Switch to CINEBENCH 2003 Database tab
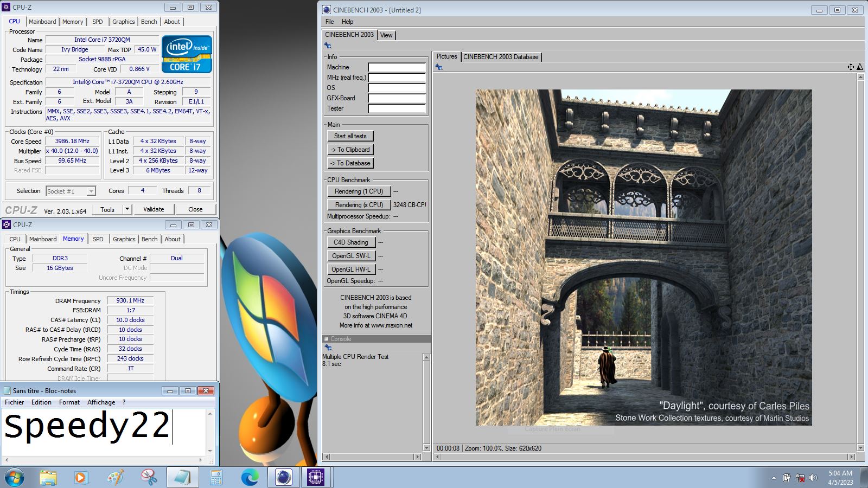868x488 pixels. pyautogui.click(x=501, y=57)
